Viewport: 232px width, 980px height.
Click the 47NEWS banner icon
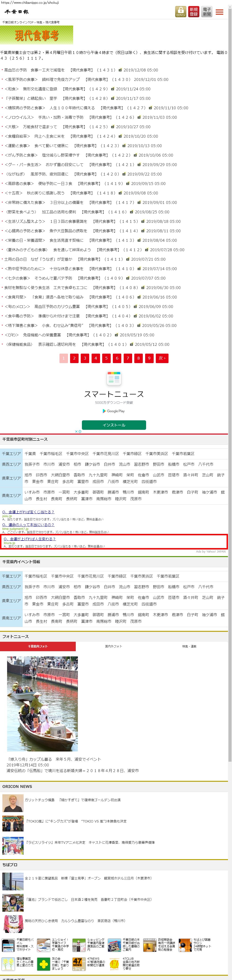pyautogui.click(x=77, y=963)
